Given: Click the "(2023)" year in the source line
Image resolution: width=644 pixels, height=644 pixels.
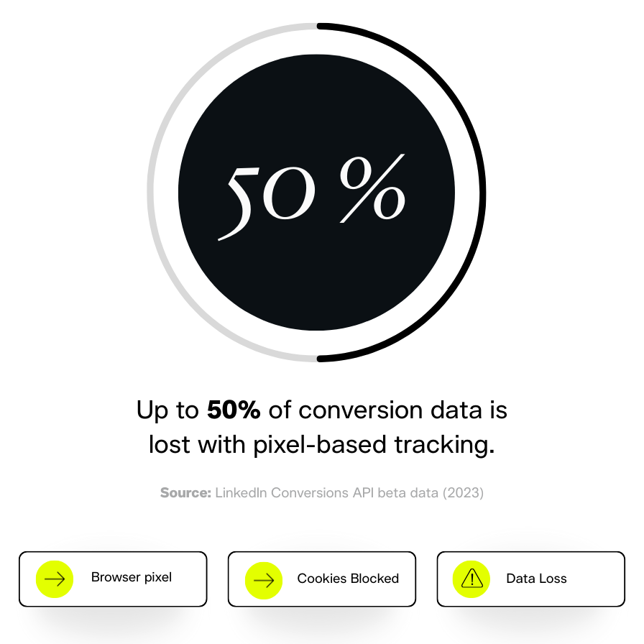Looking at the screenshot, I should pos(464,493).
